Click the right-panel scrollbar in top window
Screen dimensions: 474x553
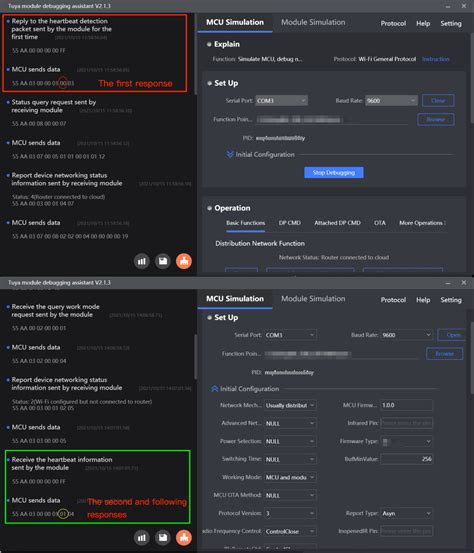(x=472, y=78)
